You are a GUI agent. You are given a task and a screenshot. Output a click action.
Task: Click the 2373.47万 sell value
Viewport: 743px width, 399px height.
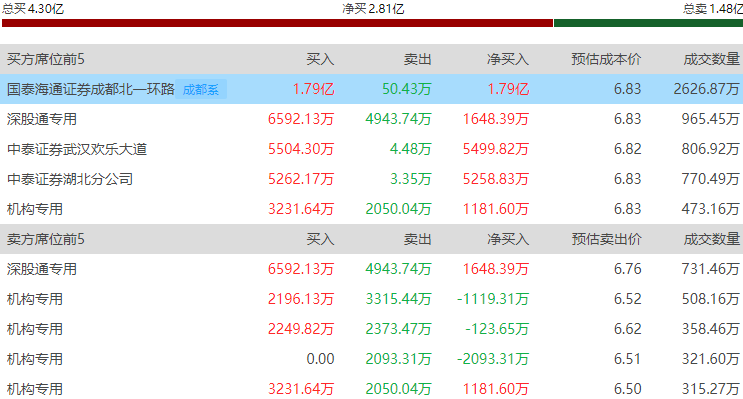point(399,329)
